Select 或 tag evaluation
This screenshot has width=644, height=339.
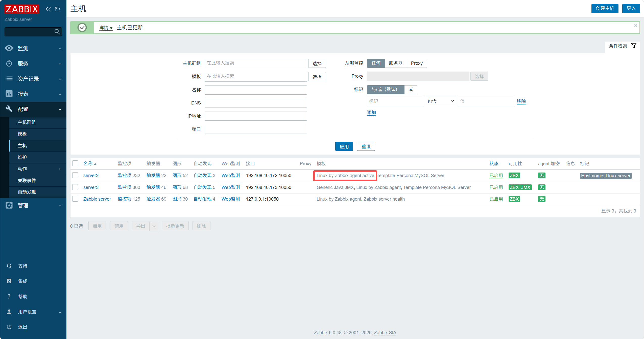411,90
